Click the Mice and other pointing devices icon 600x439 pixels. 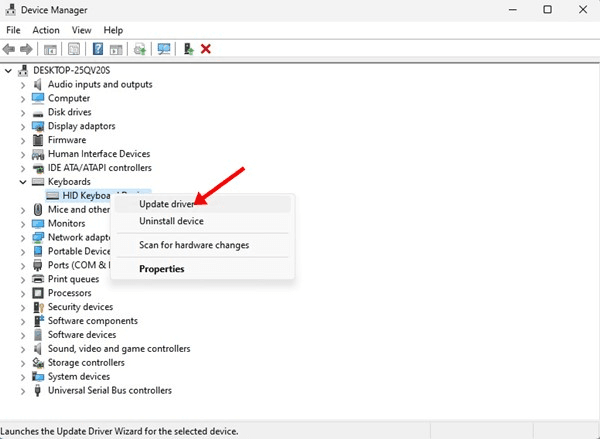click(x=38, y=209)
